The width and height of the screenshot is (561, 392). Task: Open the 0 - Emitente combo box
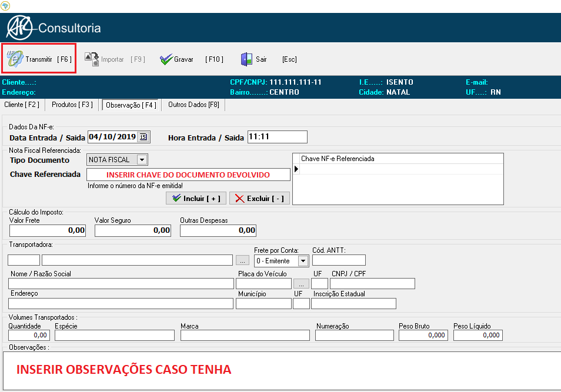click(x=281, y=261)
